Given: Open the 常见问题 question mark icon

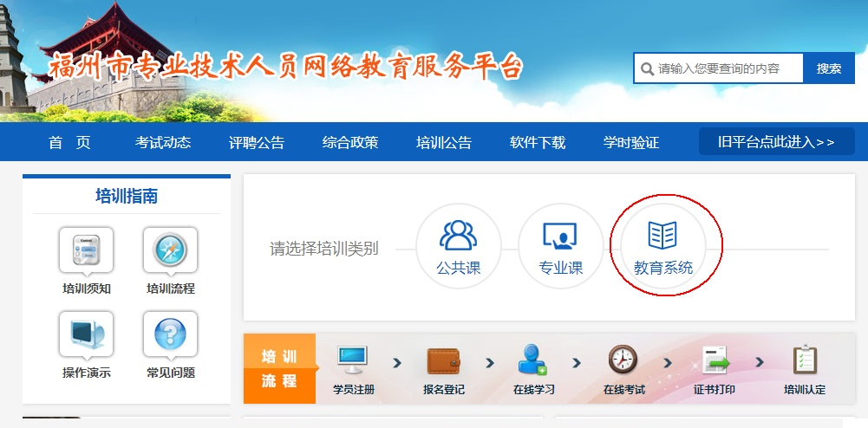Looking at the screenshot, I should [x=170, y=334].
